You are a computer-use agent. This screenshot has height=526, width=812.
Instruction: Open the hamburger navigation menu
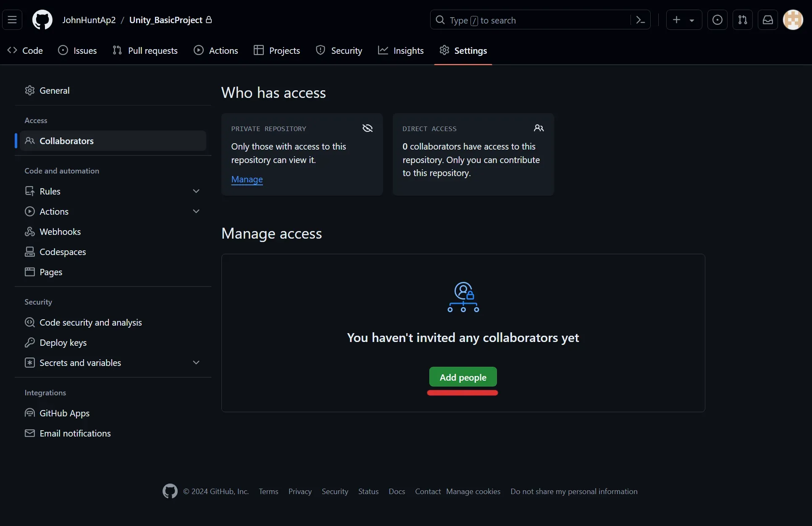pos(12,20)
